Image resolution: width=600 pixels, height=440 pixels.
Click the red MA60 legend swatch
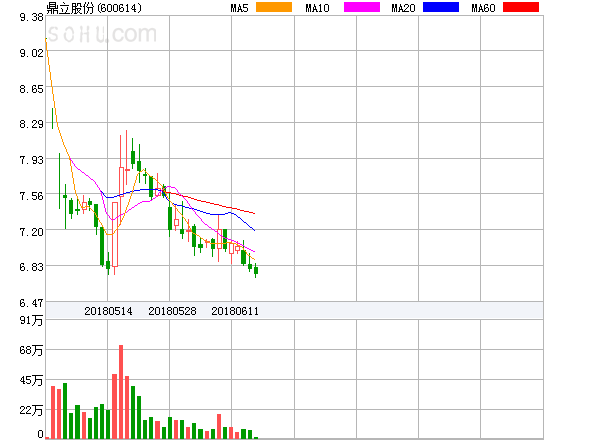(521, 7)
